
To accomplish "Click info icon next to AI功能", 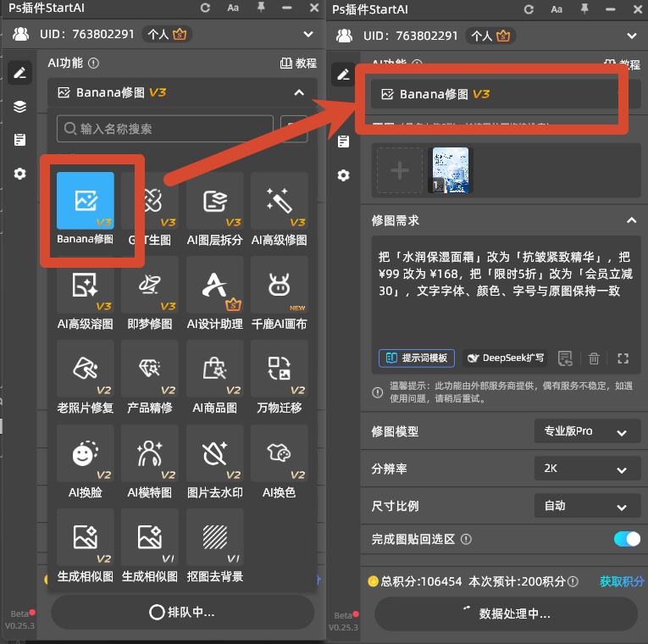I will [x=94, y=64].
